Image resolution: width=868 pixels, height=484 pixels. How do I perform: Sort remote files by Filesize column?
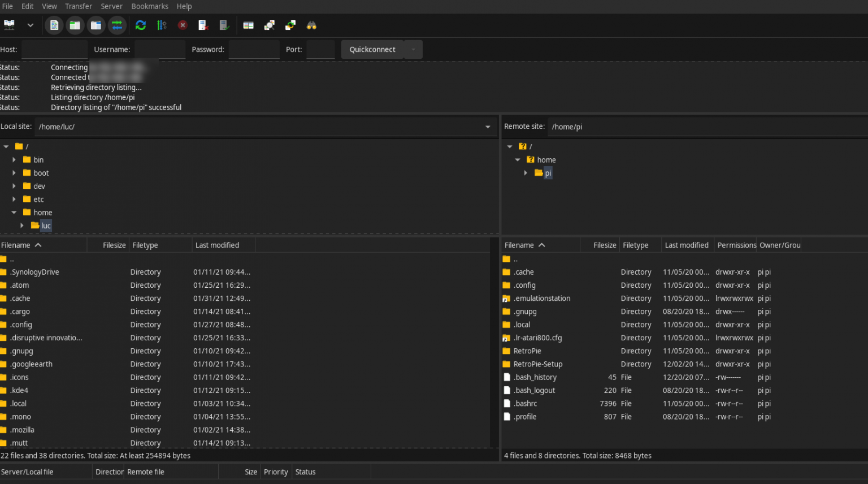pos(600,245)
